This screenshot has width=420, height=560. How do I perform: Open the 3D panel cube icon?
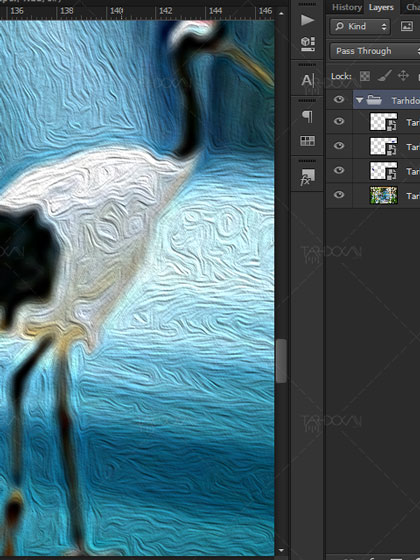(308, 44)
